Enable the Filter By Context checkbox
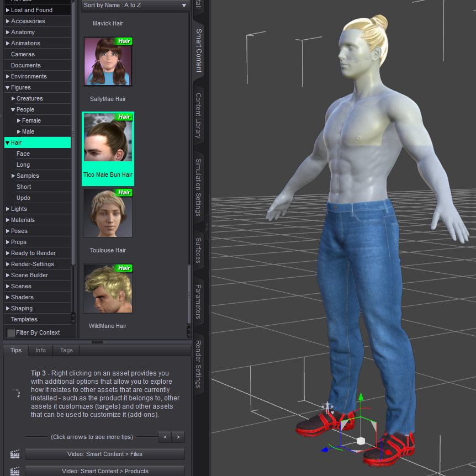The height and width of the screenshot is (476, 476). 11,333
